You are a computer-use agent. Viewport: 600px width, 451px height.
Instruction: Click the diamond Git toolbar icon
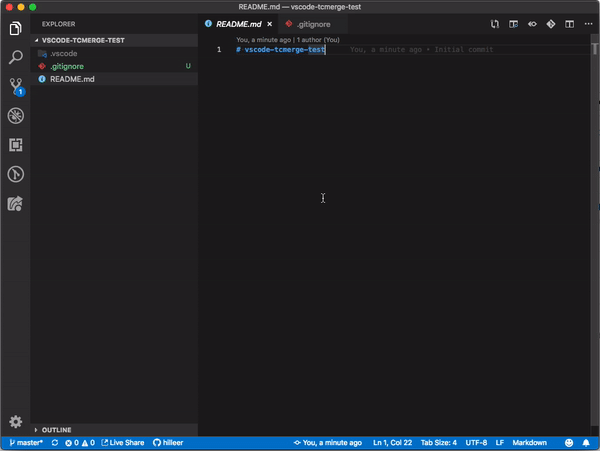(x=551, y=24)
